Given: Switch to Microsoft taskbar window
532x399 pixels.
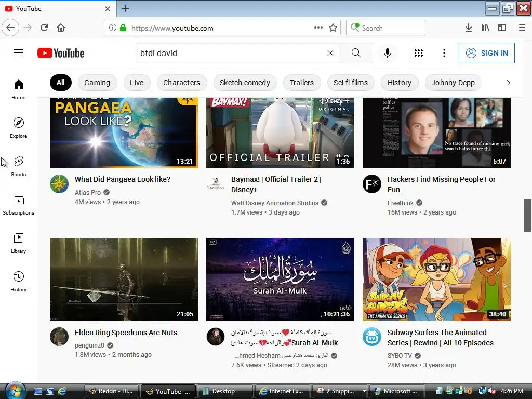Looking at the screenshot, I should click(396, 391).
